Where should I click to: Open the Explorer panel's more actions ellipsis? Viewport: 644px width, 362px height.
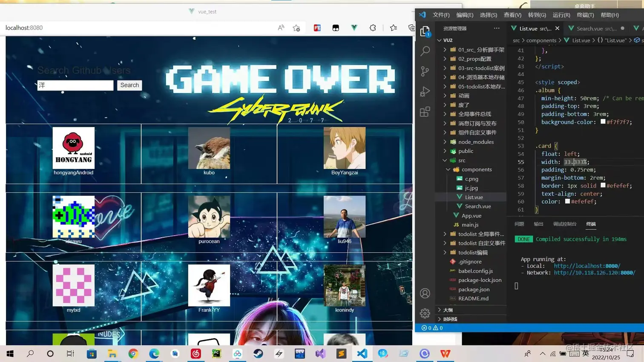coord(497,28)
